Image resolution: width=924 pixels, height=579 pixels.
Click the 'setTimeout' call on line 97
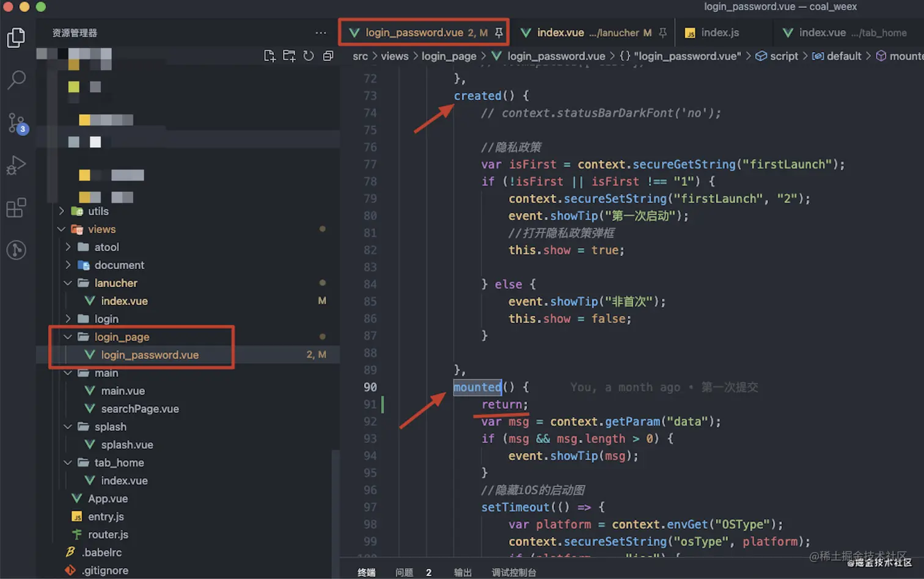pos(515,508)
